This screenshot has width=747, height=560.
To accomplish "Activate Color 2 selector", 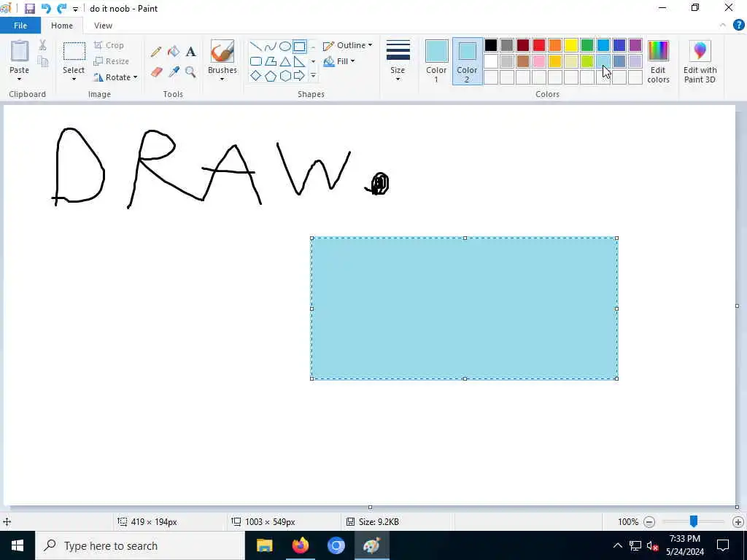I will click(x=468, y=61).
